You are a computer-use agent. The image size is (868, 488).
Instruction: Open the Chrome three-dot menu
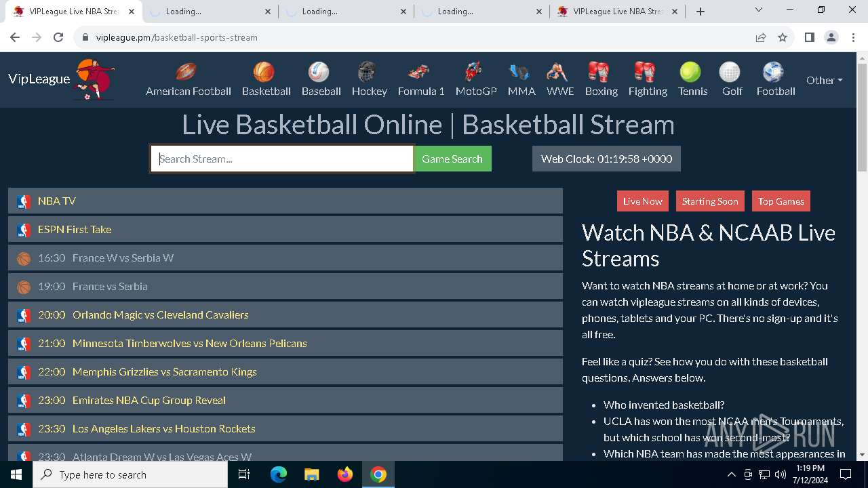[x=853, y=37]
